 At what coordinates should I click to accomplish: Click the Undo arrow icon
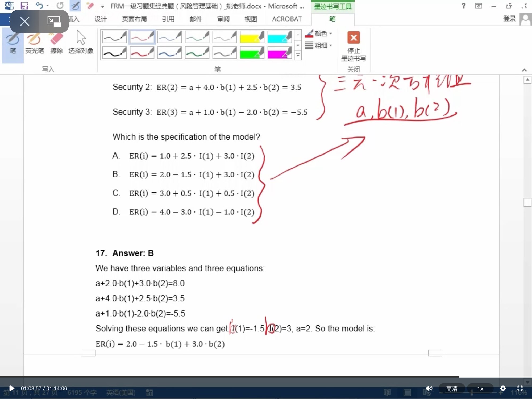(39, 5)
